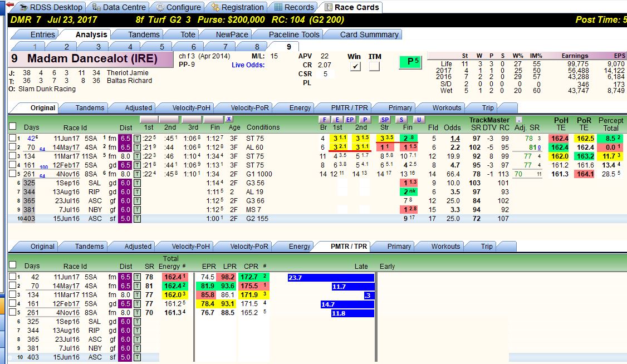Screen dimensions: 627x364
Task: Click the turf T icon on the 11Mar17 row
Action: 137,156
